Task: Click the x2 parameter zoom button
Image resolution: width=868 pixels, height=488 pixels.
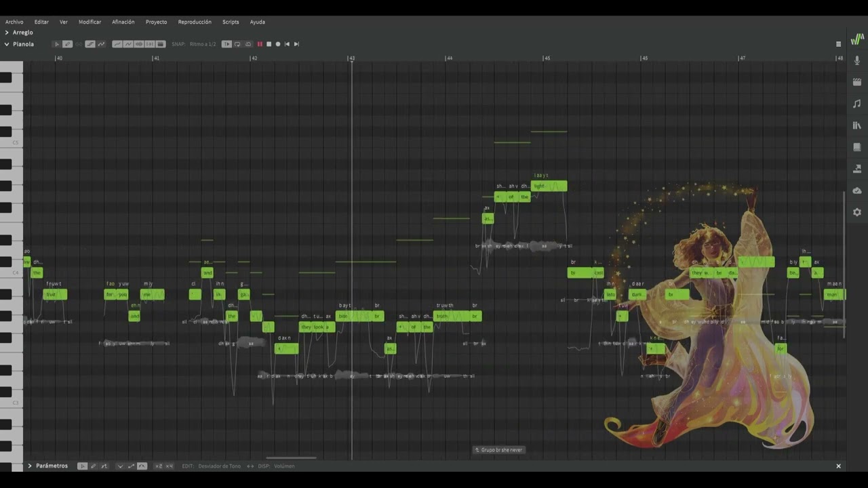Action: tap(159, 466)
